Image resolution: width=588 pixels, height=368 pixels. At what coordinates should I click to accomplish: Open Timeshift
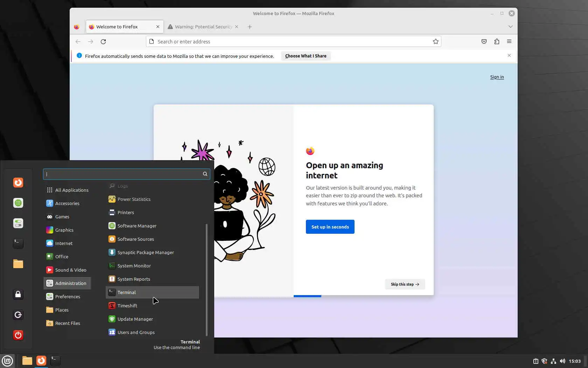point(153,306)
